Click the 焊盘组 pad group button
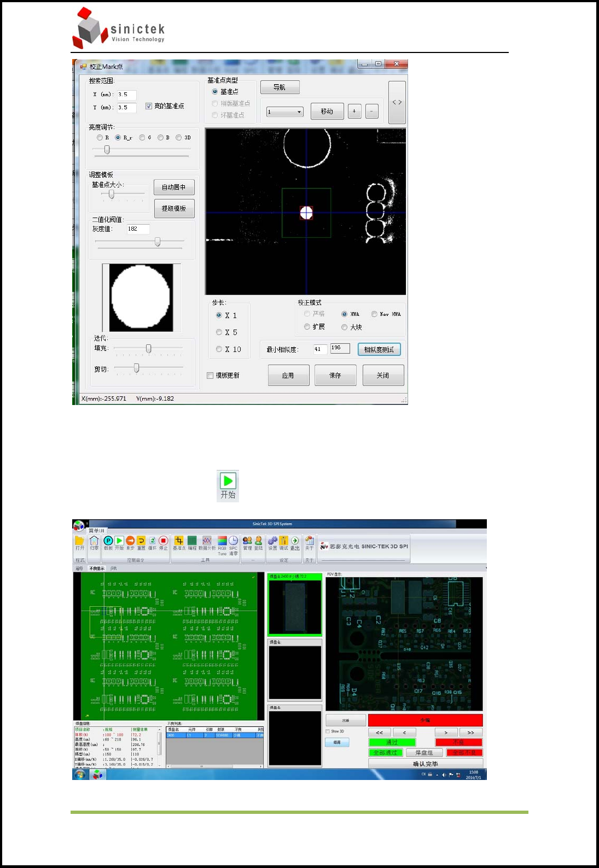This screenshot has height=868, width=599. (424, 753)
